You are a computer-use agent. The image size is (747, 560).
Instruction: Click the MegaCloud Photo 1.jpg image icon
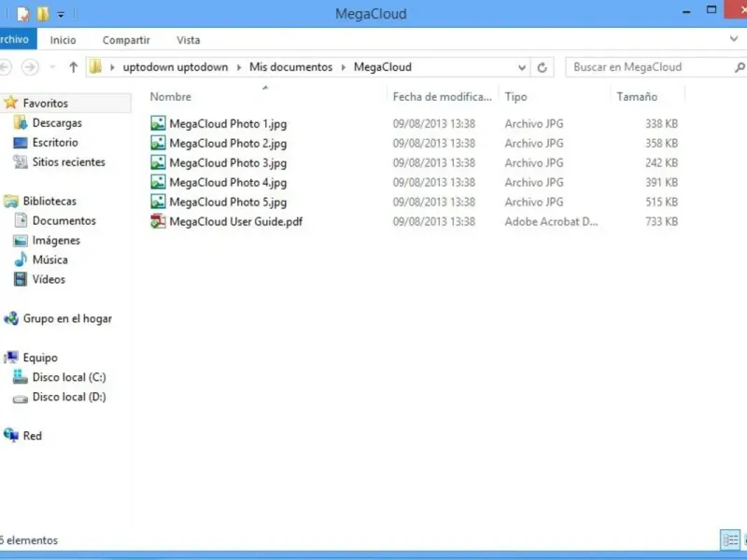coord(158,123)
